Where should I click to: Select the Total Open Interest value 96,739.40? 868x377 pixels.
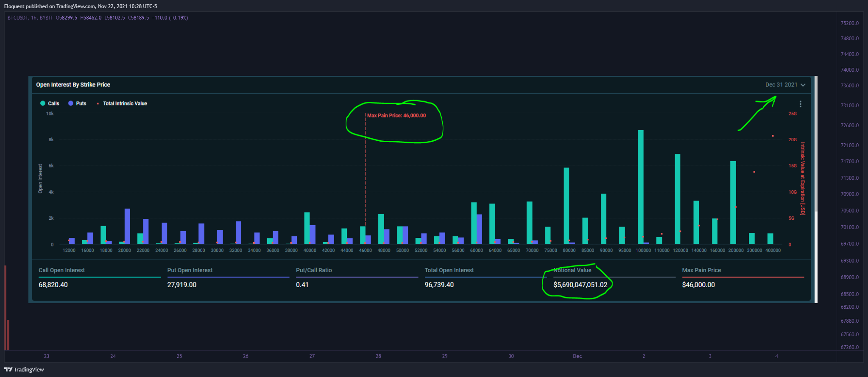coord(439,285)
